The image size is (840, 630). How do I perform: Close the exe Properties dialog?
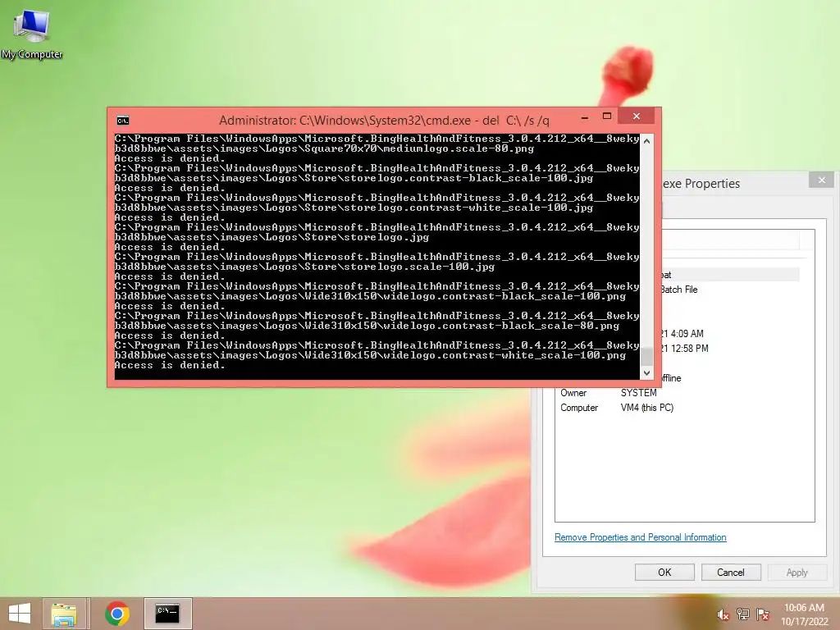pyautogui.click(x=822, y=180)
